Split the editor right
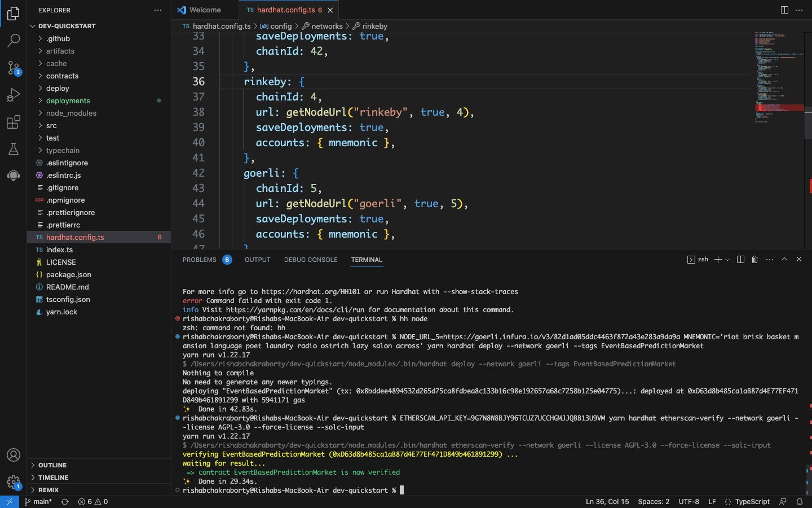Viewport: 812px width, 508px height. pyautogui.click(x=784, y=10)
